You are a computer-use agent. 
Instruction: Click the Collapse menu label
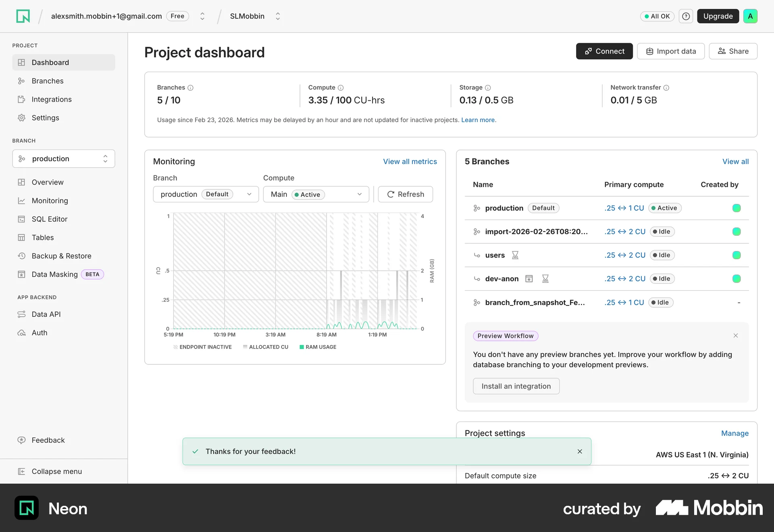57,472
